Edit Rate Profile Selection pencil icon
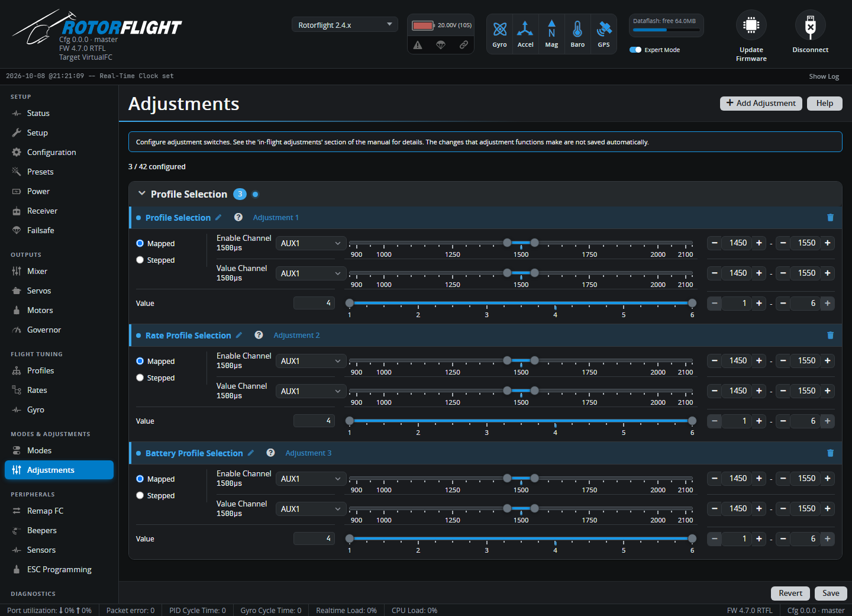This screenshot has width=852, height=616. coord(239,335)
